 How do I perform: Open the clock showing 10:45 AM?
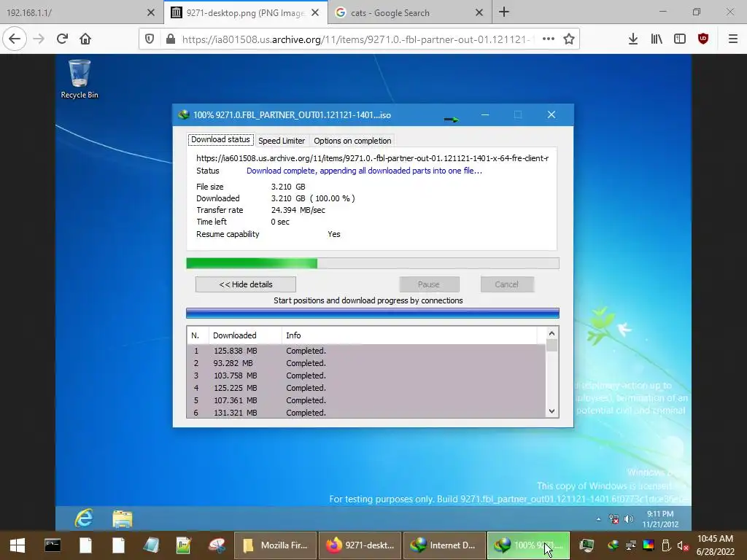715,545
